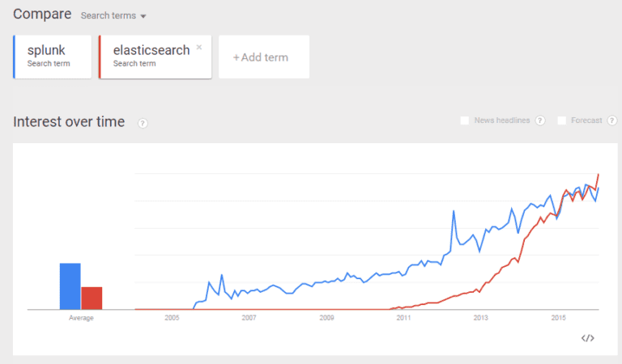The image size is (622, 364).
Task: Expand the Search terms dropdown
Action: pos(113,15)
